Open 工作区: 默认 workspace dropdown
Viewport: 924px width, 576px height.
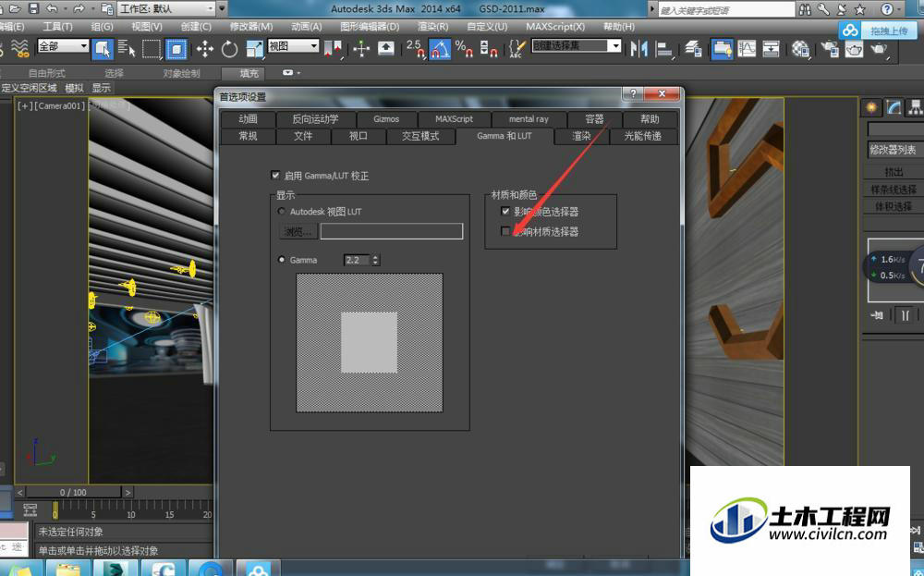166,8
